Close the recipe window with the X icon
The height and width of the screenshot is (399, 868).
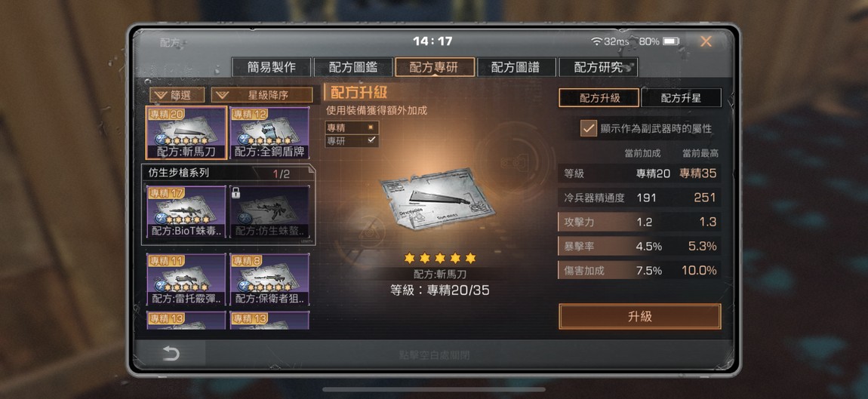pyautogui.click(x=706, y=41)
